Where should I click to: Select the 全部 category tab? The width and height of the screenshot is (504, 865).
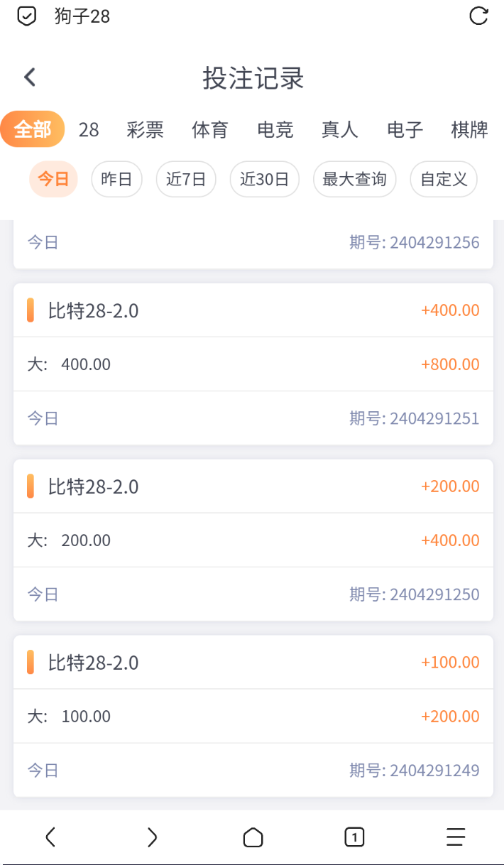point(33,130)
